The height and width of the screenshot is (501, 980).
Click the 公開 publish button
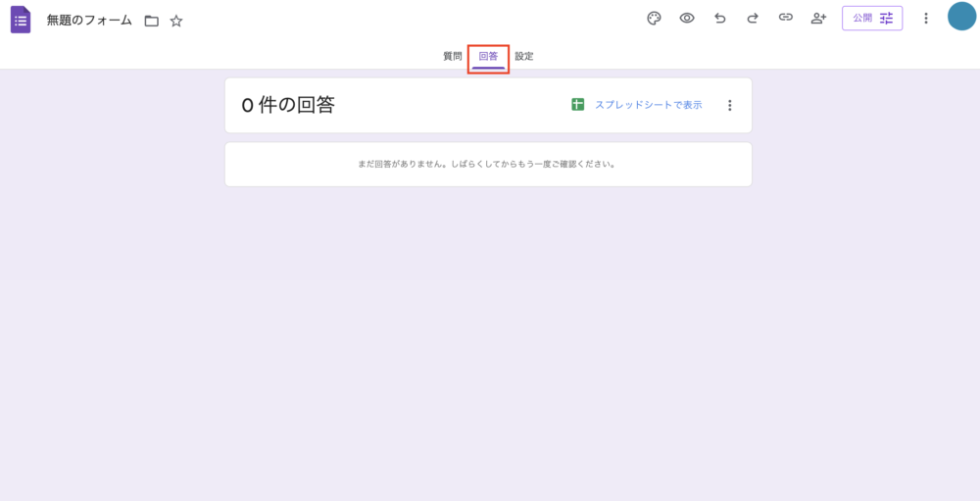pyautogui.click(x=872, y=19)
